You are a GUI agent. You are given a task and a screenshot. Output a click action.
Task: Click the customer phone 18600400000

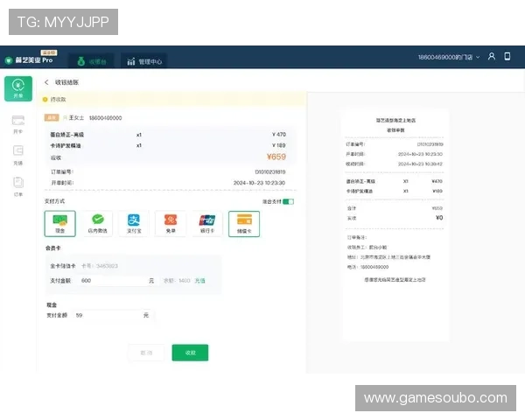pos(106,118)
